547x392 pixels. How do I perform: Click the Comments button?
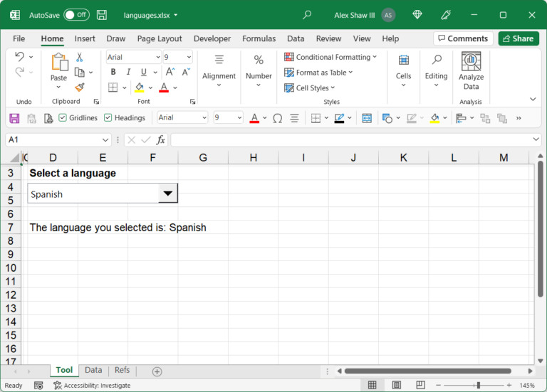(x=463, y=38)
